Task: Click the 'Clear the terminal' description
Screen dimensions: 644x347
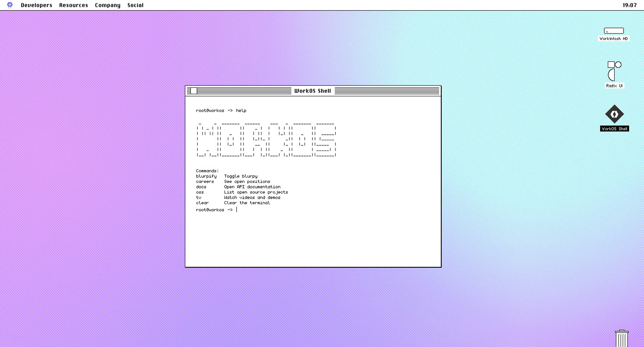Action: [x=247, y=203]
